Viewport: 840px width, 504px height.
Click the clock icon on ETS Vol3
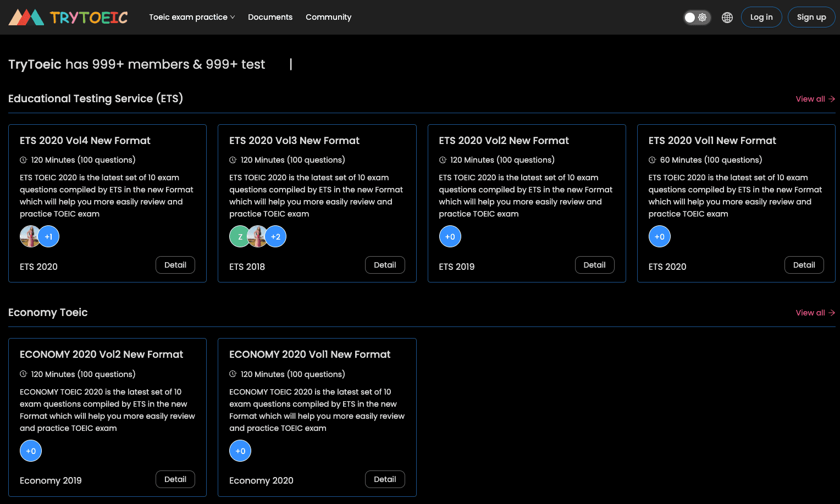click(x=233, y=160)
